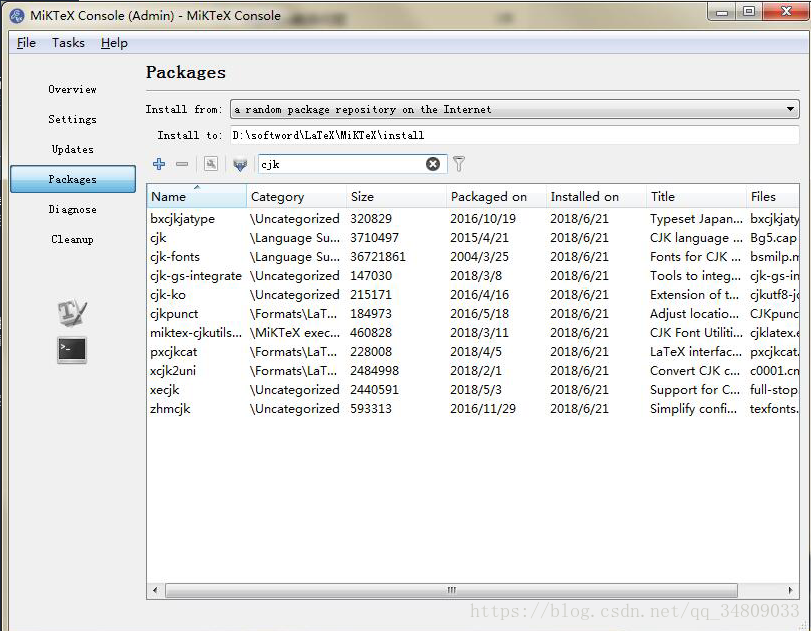Maximize the MiKTeX Console window
This screenshot has height=631, width=811.
(748, 12)
